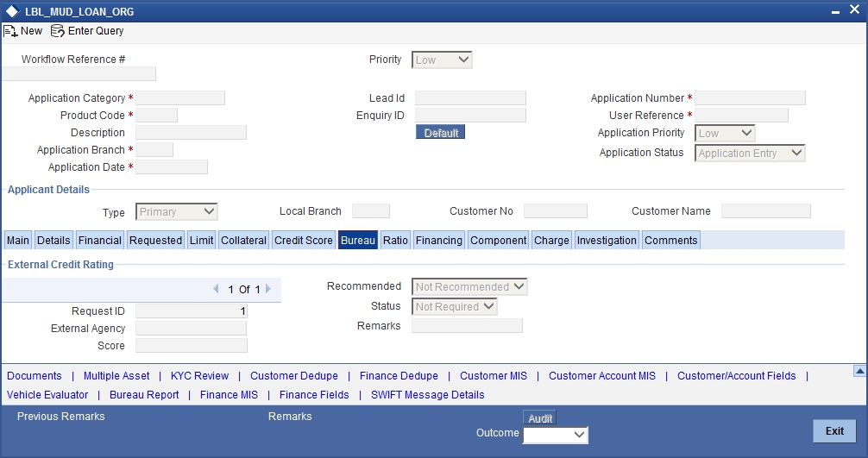Switch to the Financial tab

point(99,240)
